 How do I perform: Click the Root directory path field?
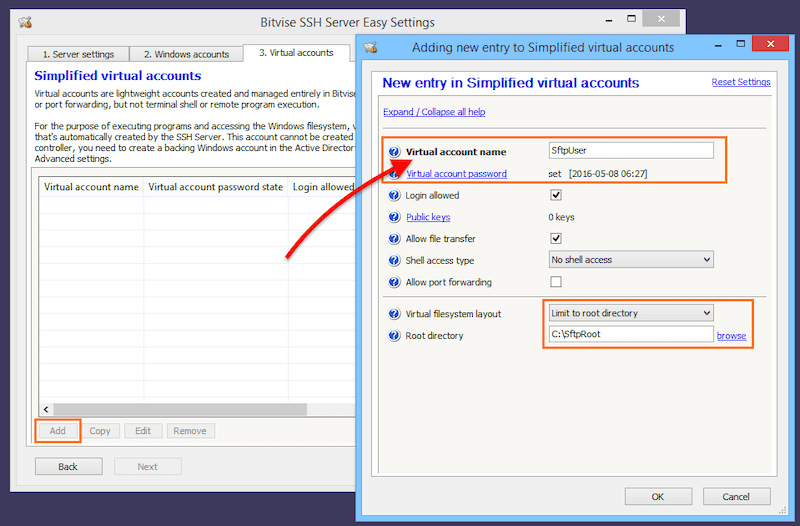click(x=631, y=334)
